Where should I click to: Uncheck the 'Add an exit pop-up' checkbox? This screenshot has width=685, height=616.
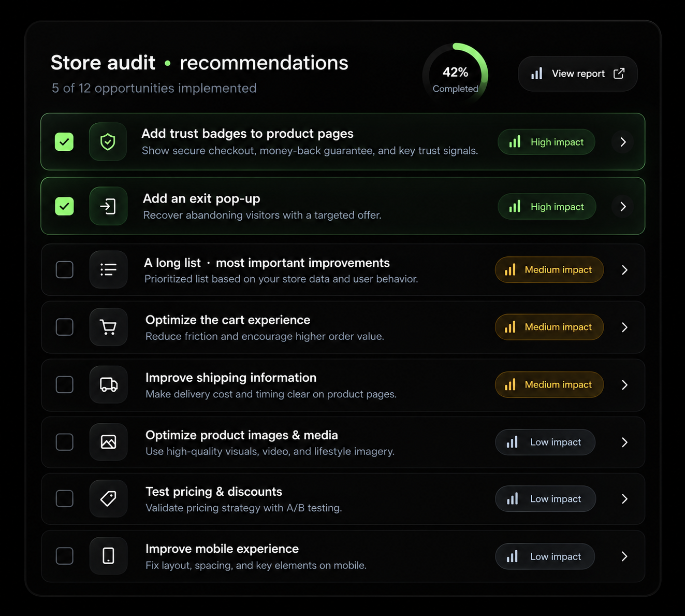coord(64,206)
